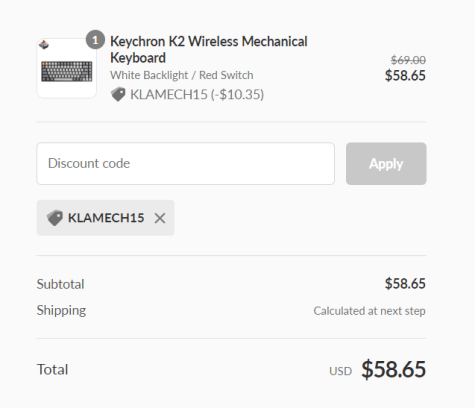
Task: Select the KLAMECH15 applied code chip label
Action: [x=106, y=218]
